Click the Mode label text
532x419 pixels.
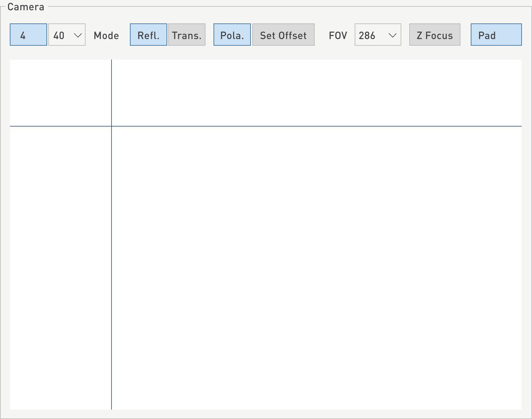click(106, 35)
